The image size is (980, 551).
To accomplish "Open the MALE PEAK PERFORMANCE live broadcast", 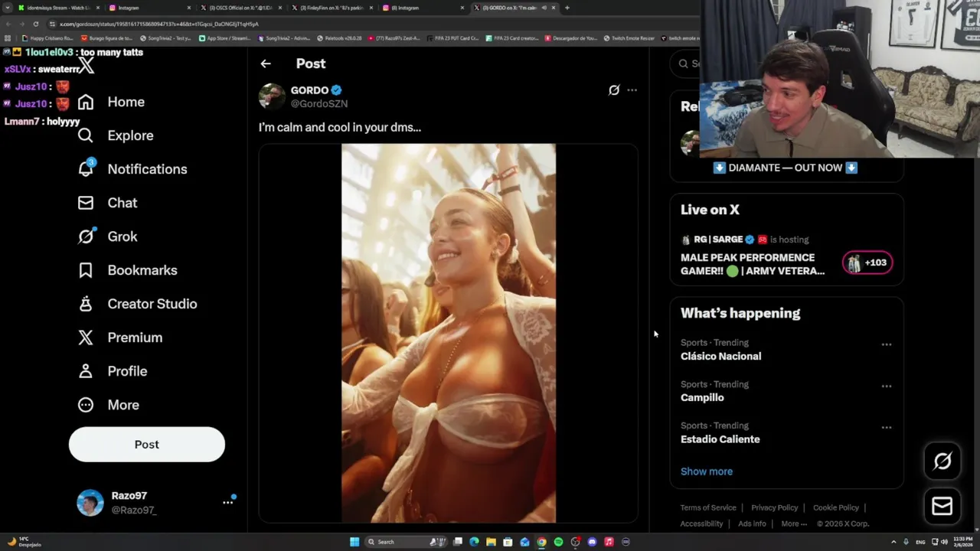I will [753, 264].
